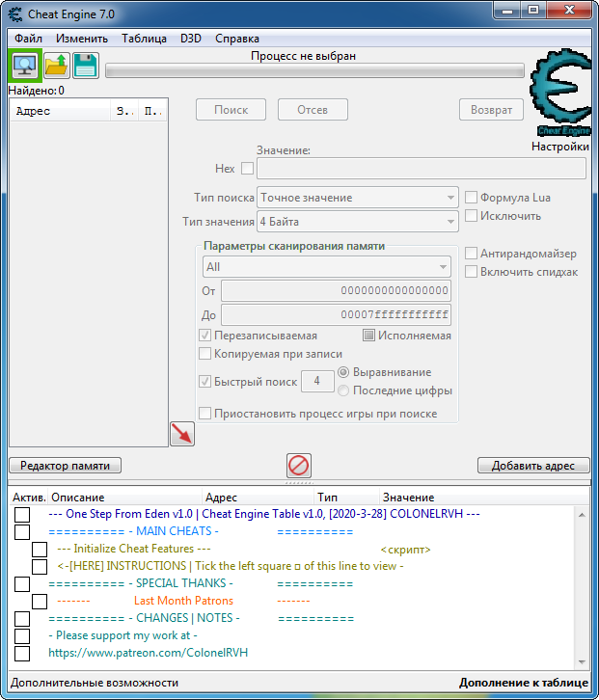Tick the Антирандомайзер checkbox
This screenshot has width=599, height=700.
[471, 254]
